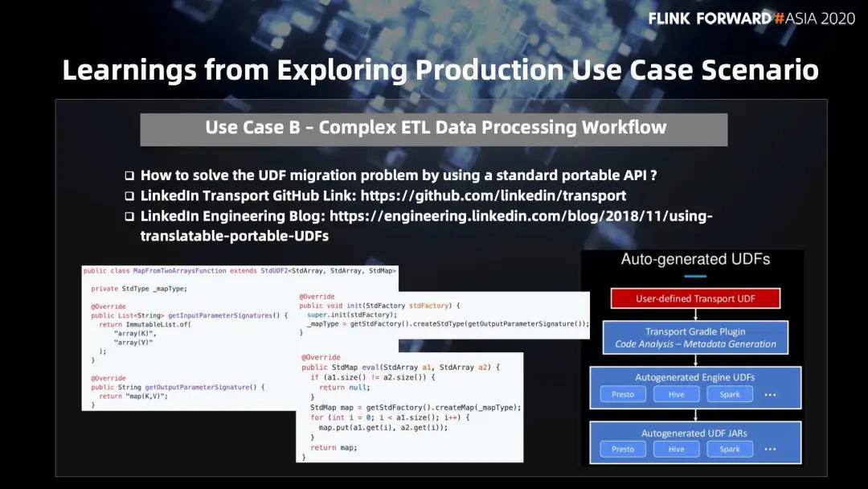
Task: Click the 'for (int i = 0; i < a1.size(); i++)' line
Action: click(390, 417)
